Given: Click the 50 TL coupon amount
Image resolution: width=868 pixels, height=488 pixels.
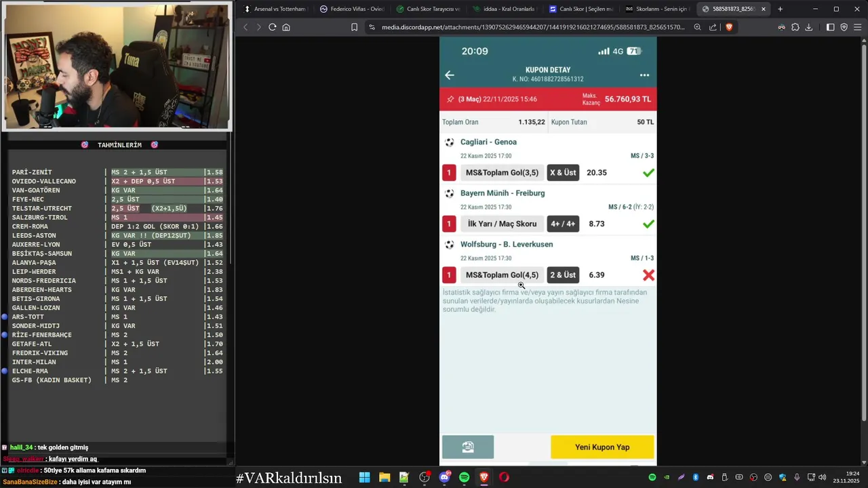Looking at the screenshot, I should (646, 122).
